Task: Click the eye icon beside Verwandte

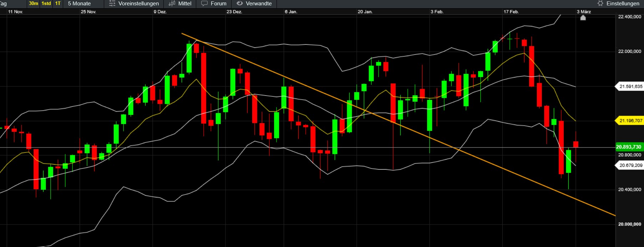Action: [240, 4]
